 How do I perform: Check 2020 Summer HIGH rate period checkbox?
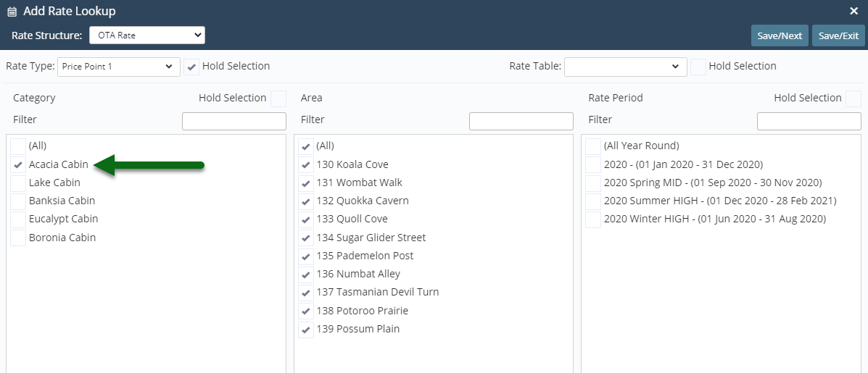click(x=593, y=201)
